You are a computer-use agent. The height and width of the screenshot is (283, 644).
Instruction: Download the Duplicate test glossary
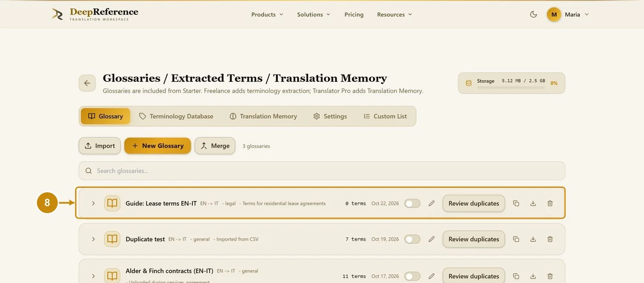coord(533,239)
